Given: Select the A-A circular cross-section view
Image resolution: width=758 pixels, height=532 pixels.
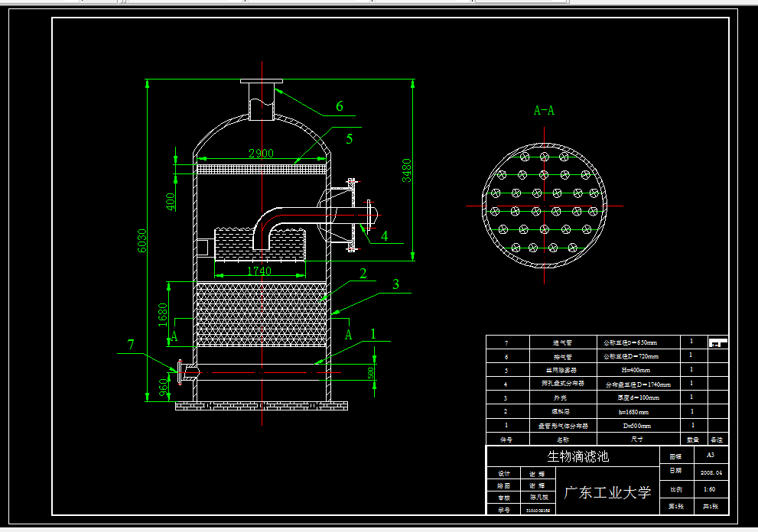Looking at the screenshot, I should click(x=545, y=206).
